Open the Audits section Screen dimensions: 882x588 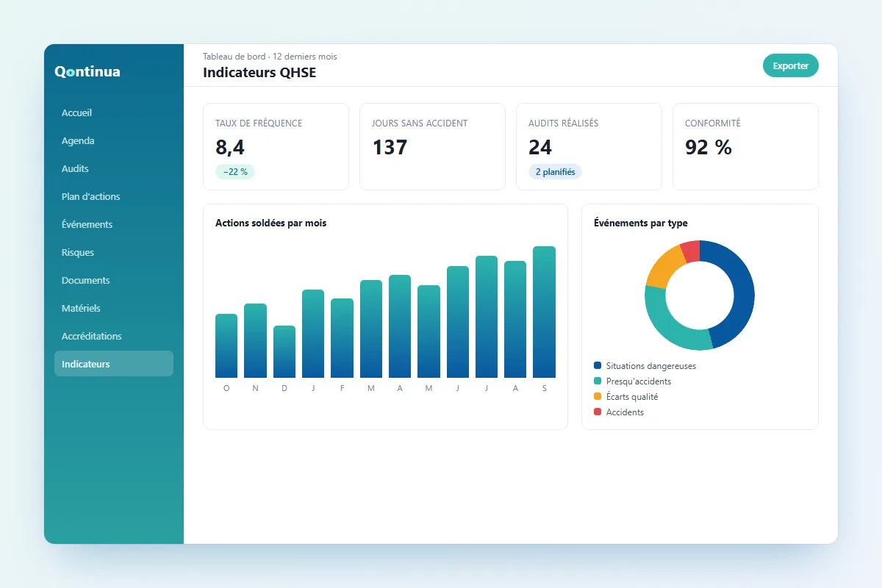pos(114,168)
